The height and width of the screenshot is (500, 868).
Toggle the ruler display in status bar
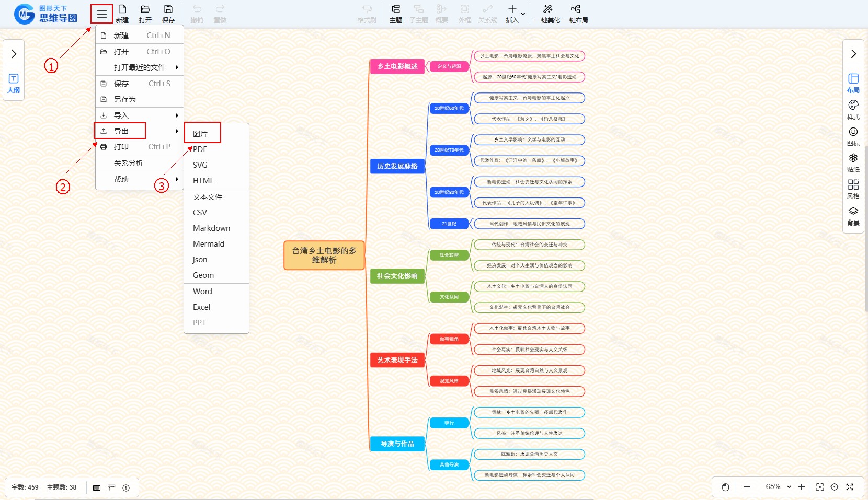pyautogui.click(x=111, y=487)
